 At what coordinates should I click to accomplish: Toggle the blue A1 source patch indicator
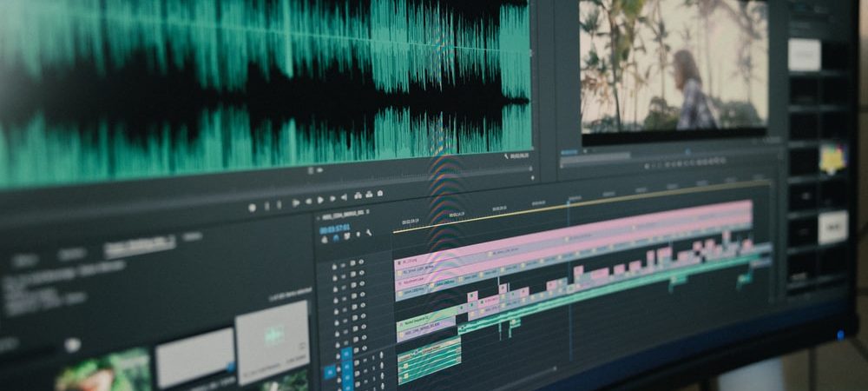click(330, 372)
